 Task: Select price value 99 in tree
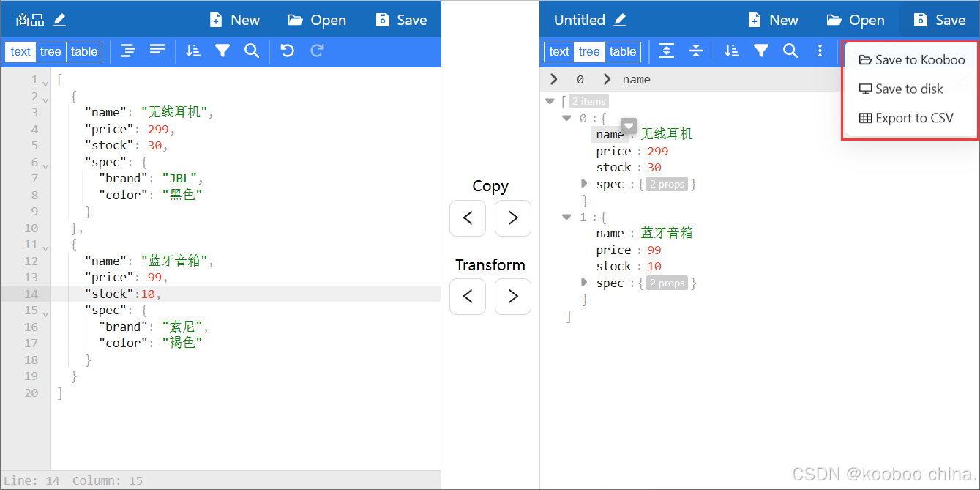click(655, 250)
